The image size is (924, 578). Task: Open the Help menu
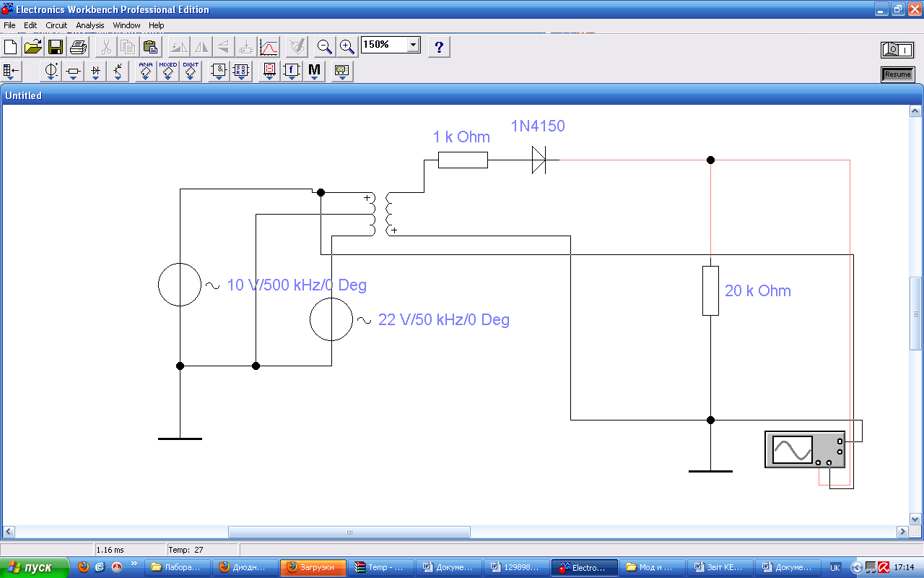(157, 25)
